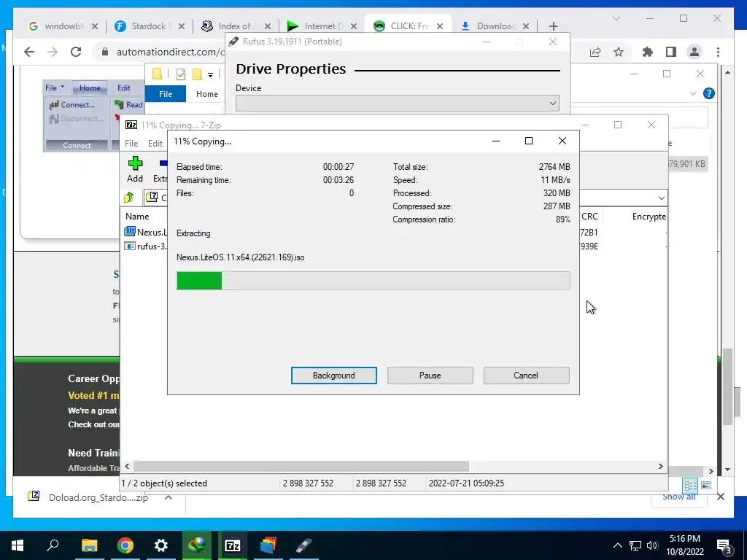Screen dimensions: 747x560
Task: Open Chrome from the taskbar
Action: (125, 545)
